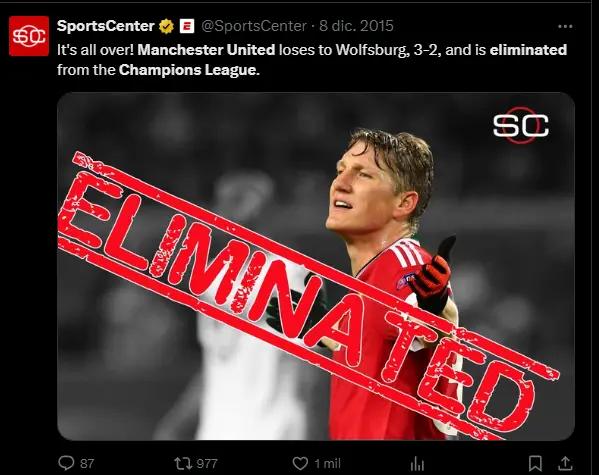
Task: Open the SportsCenter profile avatar
Action: click(x=29, y=36)
